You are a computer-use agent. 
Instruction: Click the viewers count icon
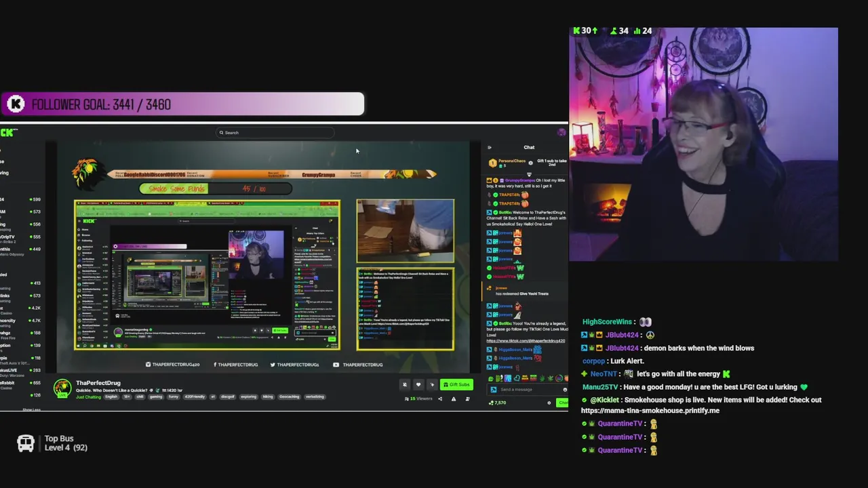[406, 399]
